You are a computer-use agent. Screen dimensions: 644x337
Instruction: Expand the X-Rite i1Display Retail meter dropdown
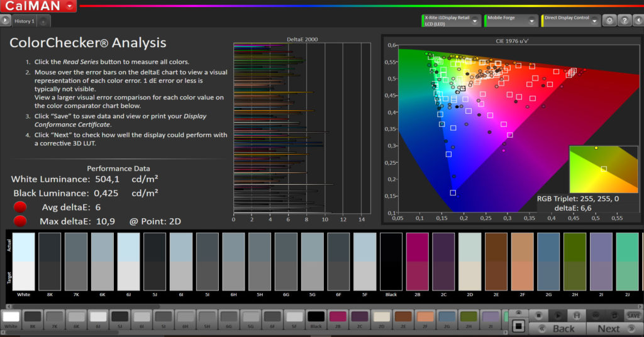475,21
